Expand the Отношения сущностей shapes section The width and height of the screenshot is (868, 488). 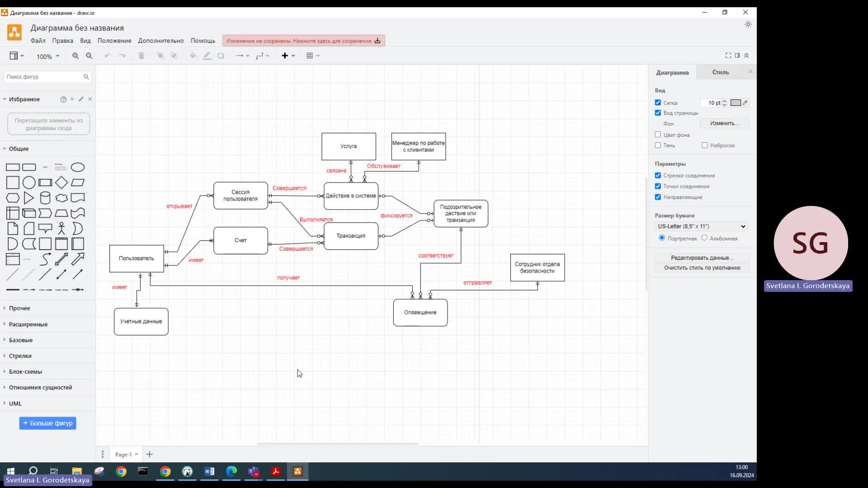coord(40,388)
